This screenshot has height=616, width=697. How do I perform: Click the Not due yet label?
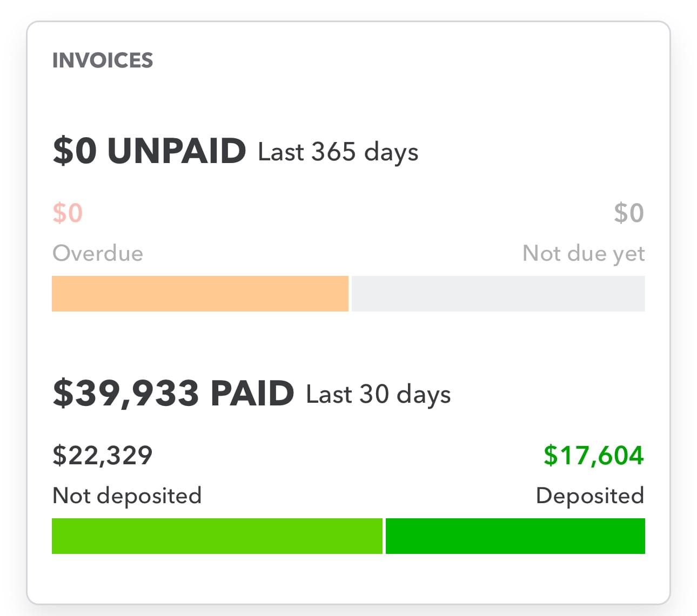click(584, 253)
